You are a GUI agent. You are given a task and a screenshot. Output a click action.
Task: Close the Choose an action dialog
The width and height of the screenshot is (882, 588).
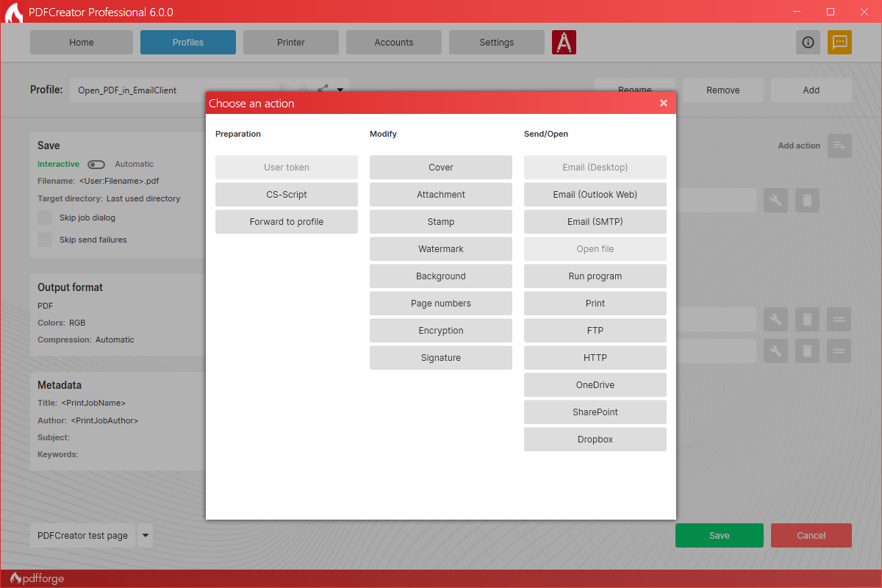pos(664,103)
